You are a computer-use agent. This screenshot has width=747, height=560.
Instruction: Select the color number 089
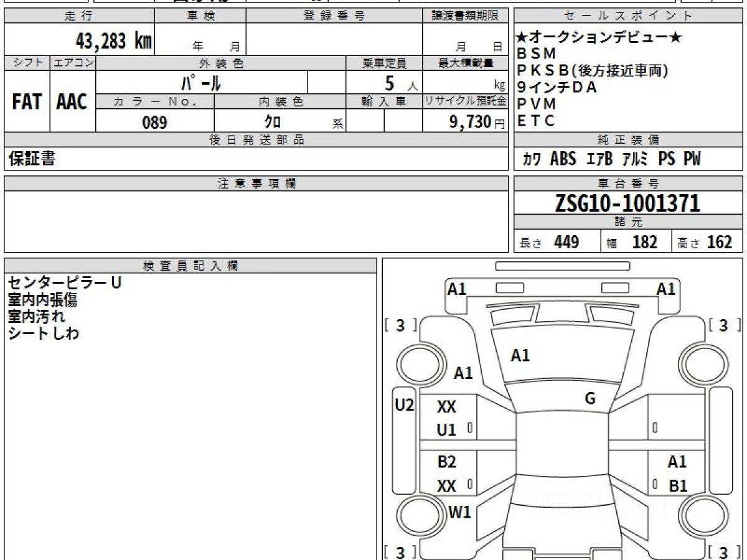coord(154,123)
